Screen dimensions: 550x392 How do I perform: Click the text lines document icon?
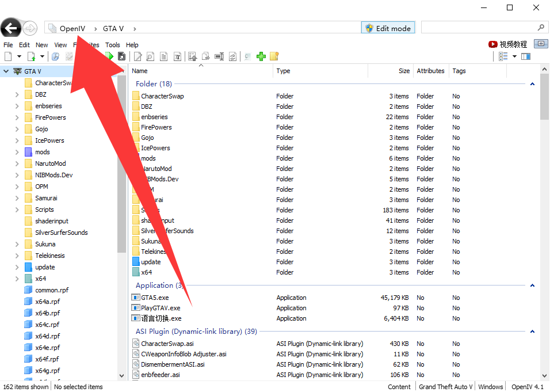(163, 56)
